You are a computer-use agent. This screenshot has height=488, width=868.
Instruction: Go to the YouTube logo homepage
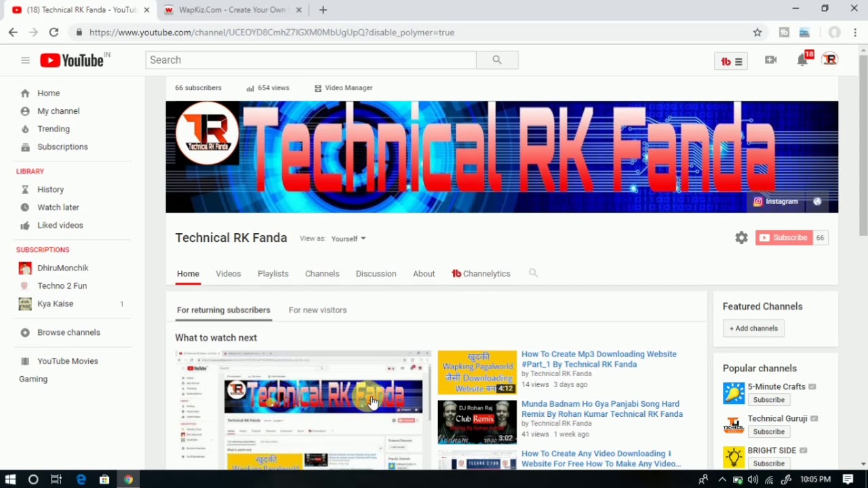[x=73, y=60]
